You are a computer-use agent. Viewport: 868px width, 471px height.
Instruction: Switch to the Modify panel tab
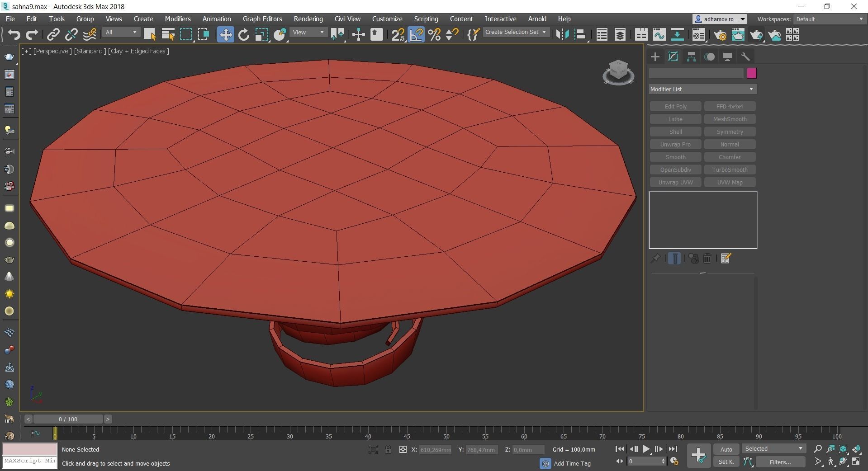[x=673, y=57]
